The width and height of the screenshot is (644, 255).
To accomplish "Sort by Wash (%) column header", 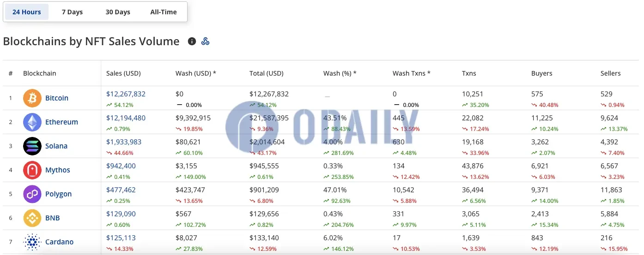I will coord(340,73).
